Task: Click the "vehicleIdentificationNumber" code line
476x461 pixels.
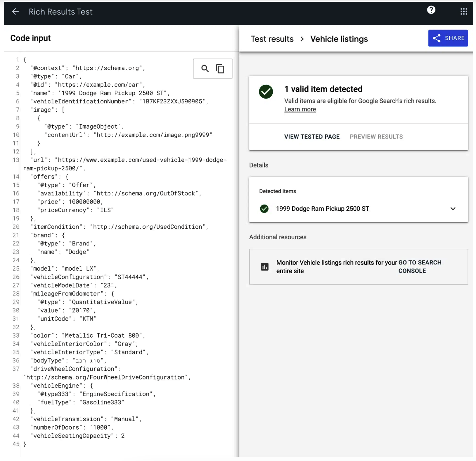Action: pos(119,101)
